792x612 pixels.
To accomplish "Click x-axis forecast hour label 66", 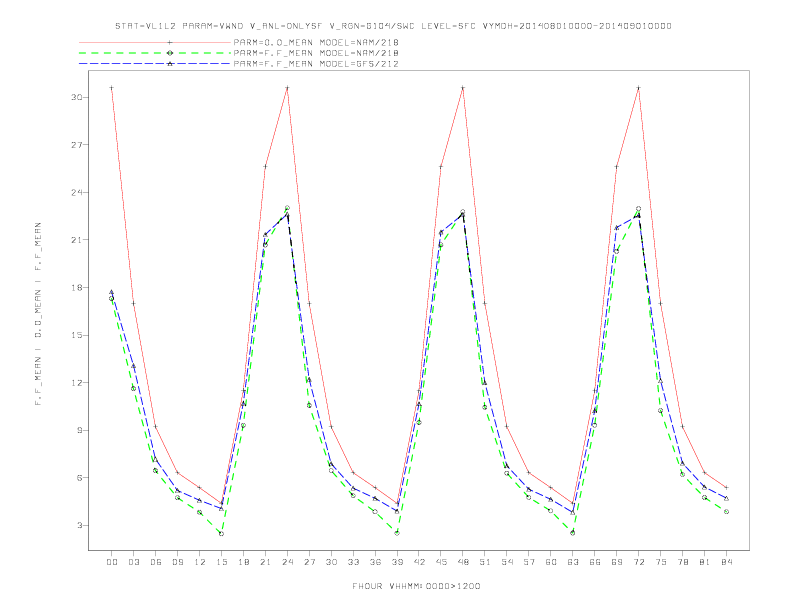I will 595,562.
